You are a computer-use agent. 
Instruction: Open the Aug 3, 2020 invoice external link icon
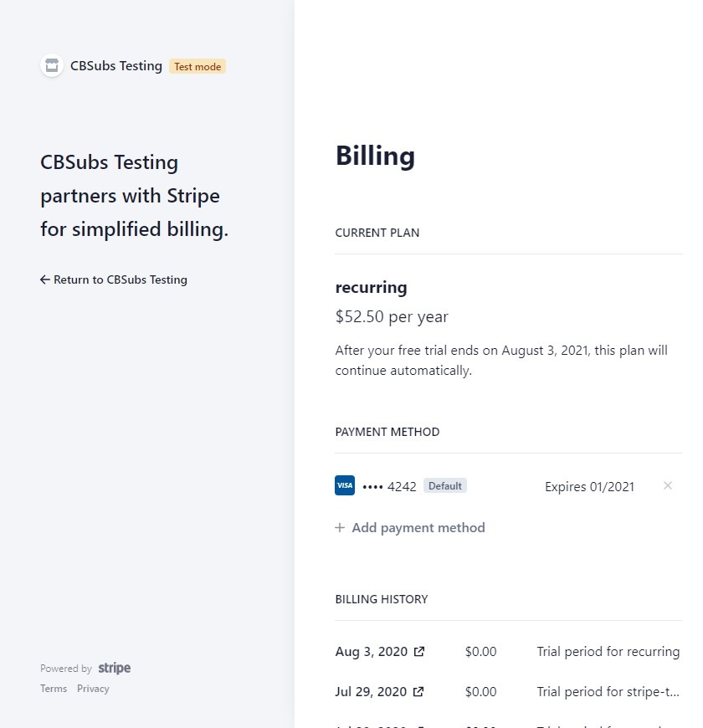pos(418,651)
